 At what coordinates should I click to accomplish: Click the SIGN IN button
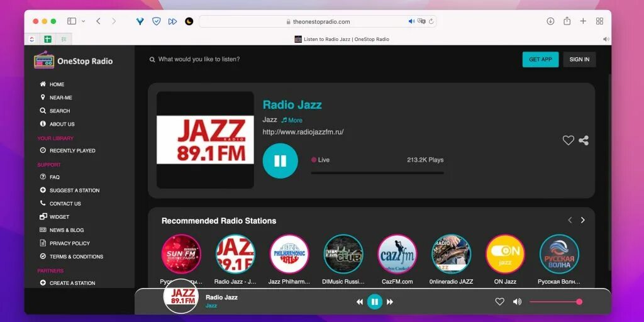pyautogui.click(x=579, y=60)
